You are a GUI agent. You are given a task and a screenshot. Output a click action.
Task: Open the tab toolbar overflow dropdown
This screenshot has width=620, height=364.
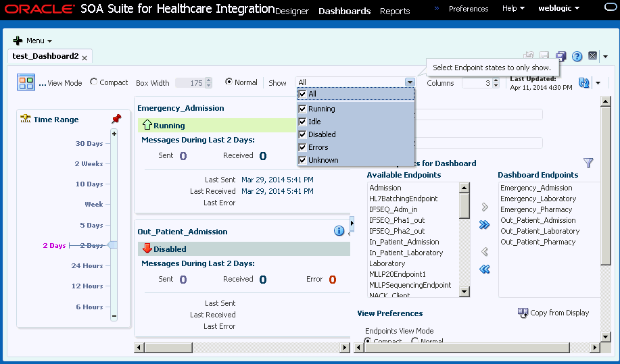coord(605,57)
